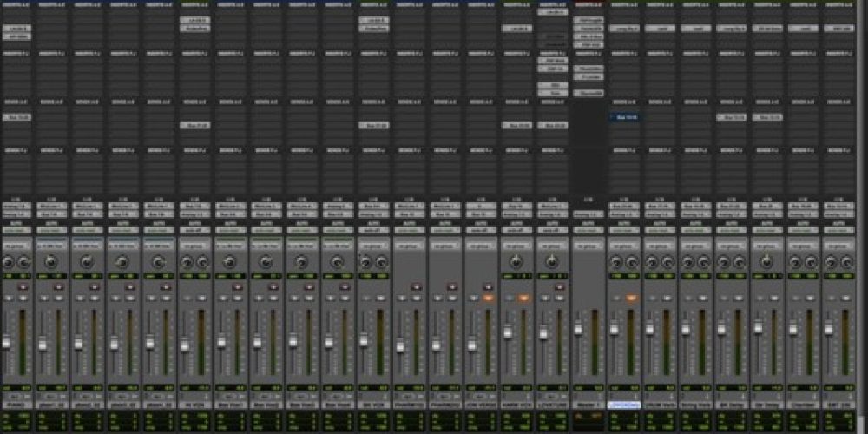
Task: Unmute the highlighted track's orange mute button
Action: (x=630, y=298)
